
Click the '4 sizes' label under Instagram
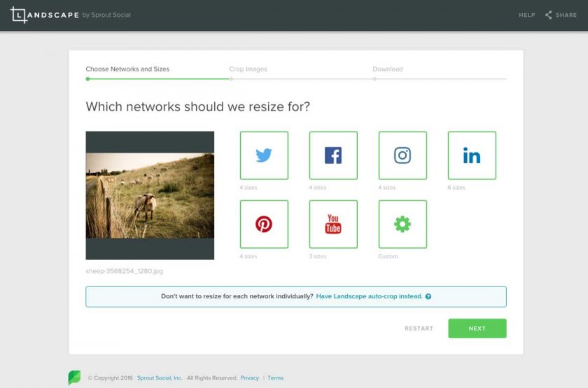pyautogui.click(x=387, y=188)
